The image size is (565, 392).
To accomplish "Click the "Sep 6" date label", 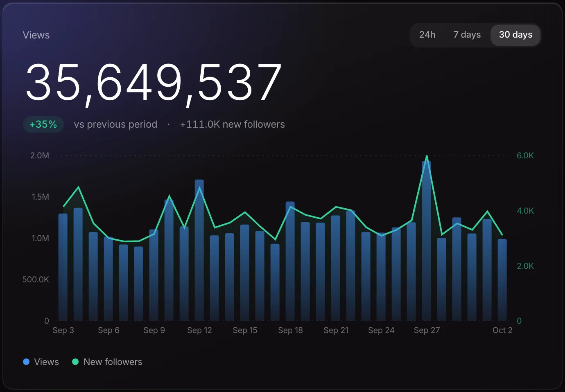I will tap(108, 330).
